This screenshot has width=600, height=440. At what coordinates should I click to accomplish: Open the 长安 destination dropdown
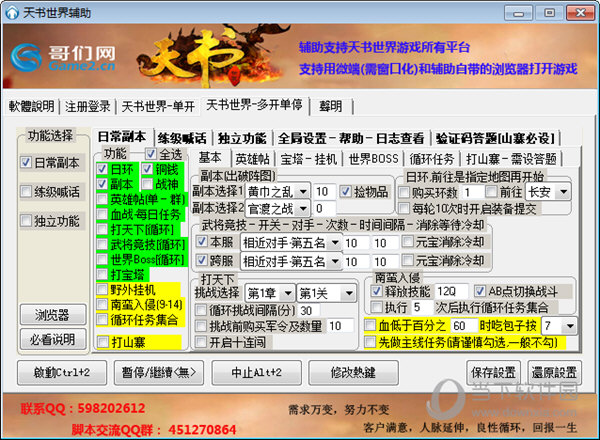tap(564, 192)
